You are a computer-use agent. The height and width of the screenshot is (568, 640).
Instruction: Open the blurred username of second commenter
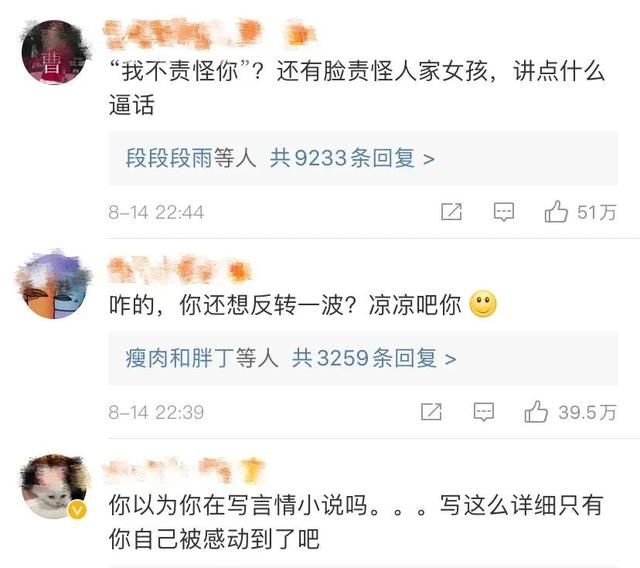pyautogui.click(x=179, y=271)
